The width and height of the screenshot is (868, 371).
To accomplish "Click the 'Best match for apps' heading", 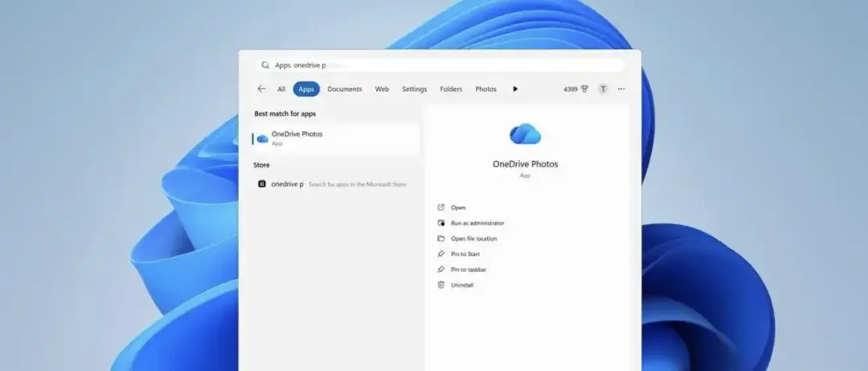I will pos(285,113).
